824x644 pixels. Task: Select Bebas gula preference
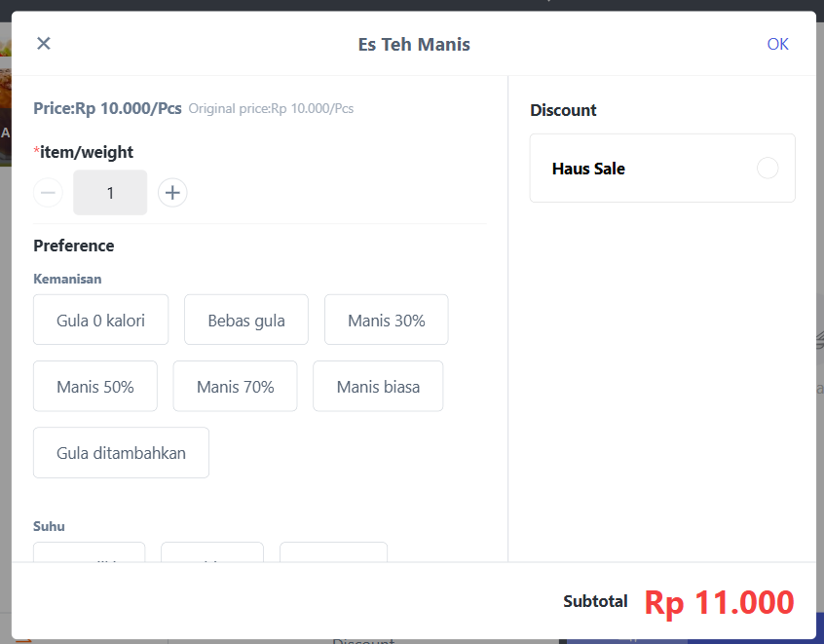[x=246, y=320]
